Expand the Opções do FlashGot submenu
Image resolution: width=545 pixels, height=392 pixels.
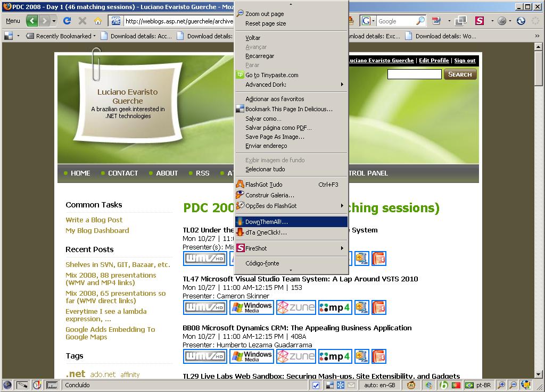[291, 205]
